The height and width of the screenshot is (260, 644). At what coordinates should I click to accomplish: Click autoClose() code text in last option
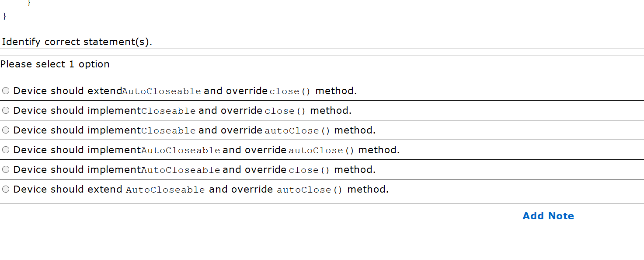(x=310, y=190)
